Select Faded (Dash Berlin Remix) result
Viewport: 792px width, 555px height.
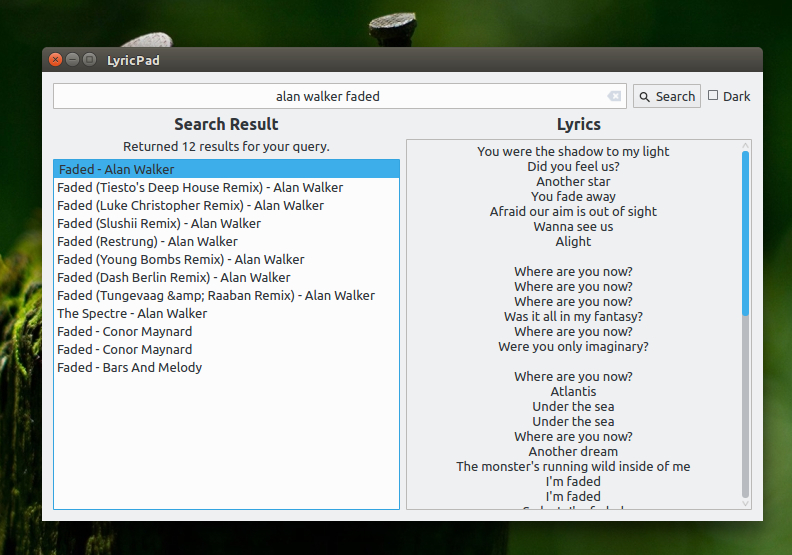coord(226,277)
